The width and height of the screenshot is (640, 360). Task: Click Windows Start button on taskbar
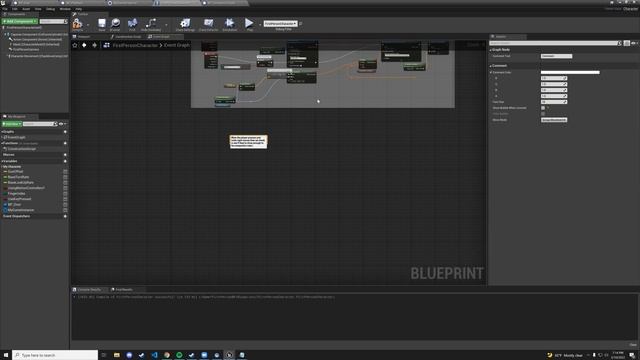point(6,355)
